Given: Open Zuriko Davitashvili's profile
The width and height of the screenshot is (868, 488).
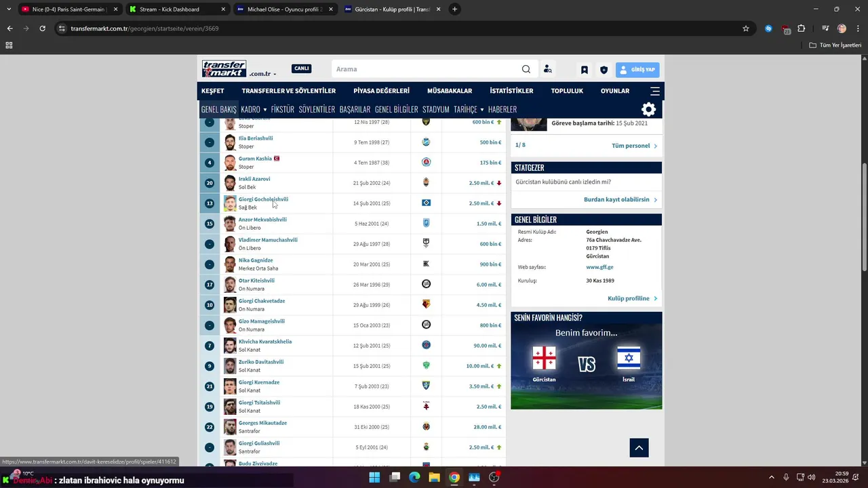Looking at the screenshot, I should [261, 362].
